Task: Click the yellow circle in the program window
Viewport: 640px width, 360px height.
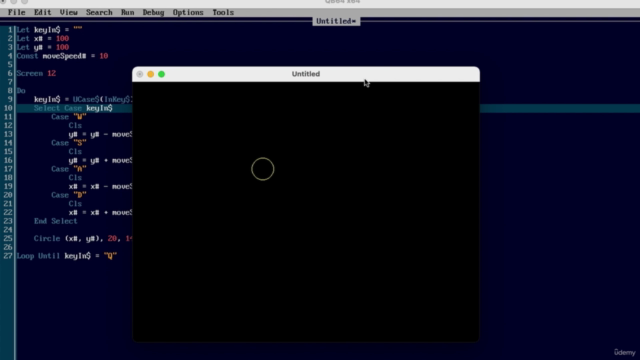Action: 262,169
